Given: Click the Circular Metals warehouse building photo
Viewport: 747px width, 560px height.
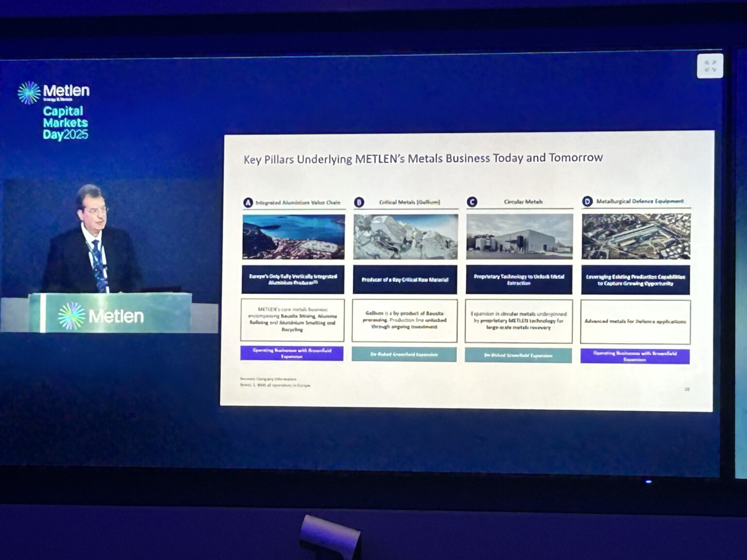Looking at the screenshot, I should point(519,236).
